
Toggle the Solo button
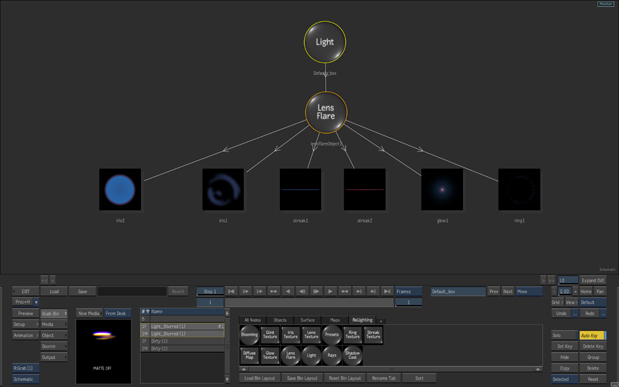coord(565,335)
